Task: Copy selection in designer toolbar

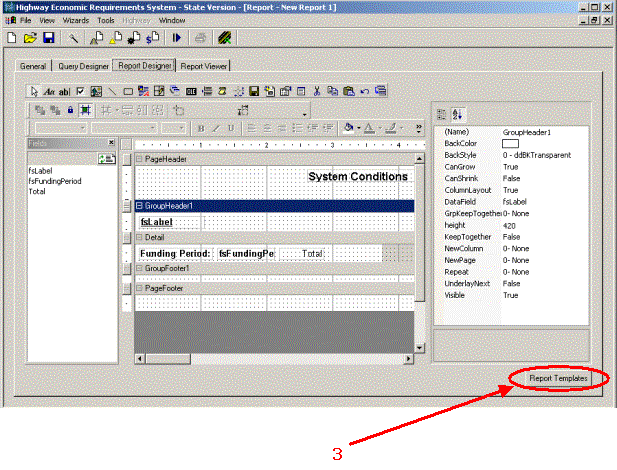Action: 333,91
